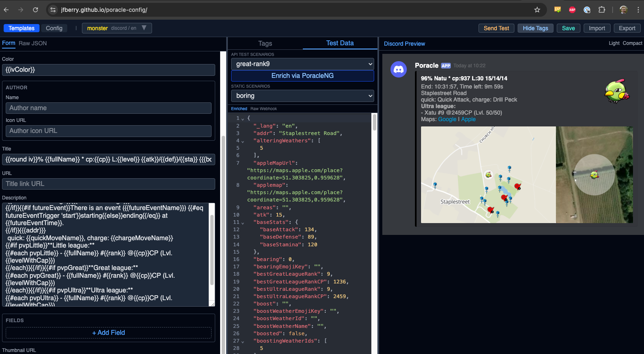Screen dimensions: 644x354
Task: Open the boring static scenario dropdown
Action: click(302, 95)
